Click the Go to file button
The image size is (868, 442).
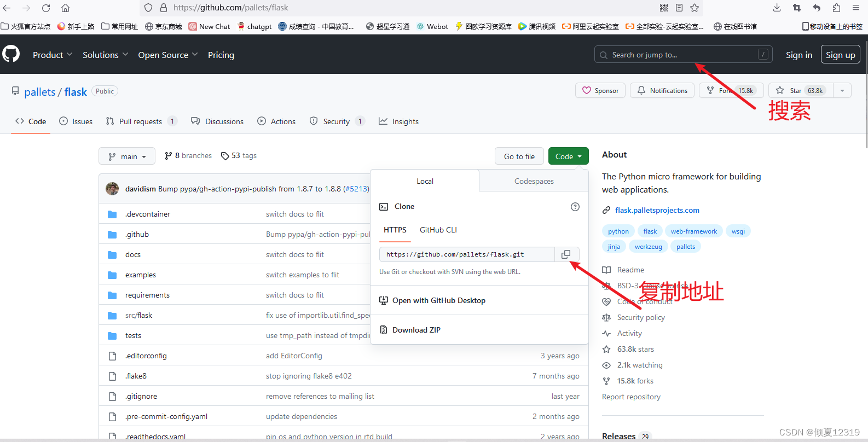[519, 156]
